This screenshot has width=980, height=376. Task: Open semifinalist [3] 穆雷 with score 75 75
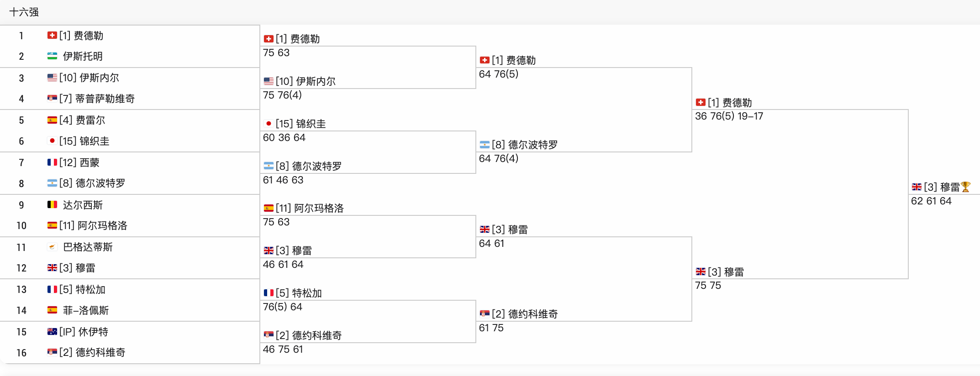click(x=726, y=272)
